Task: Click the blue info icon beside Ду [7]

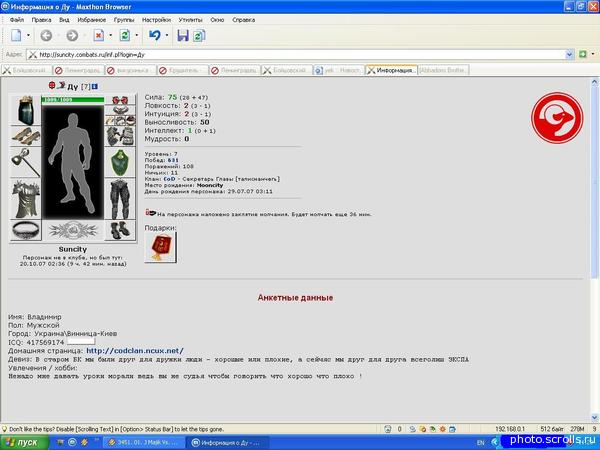Action: pyautogui.click(x=95, y=87)
